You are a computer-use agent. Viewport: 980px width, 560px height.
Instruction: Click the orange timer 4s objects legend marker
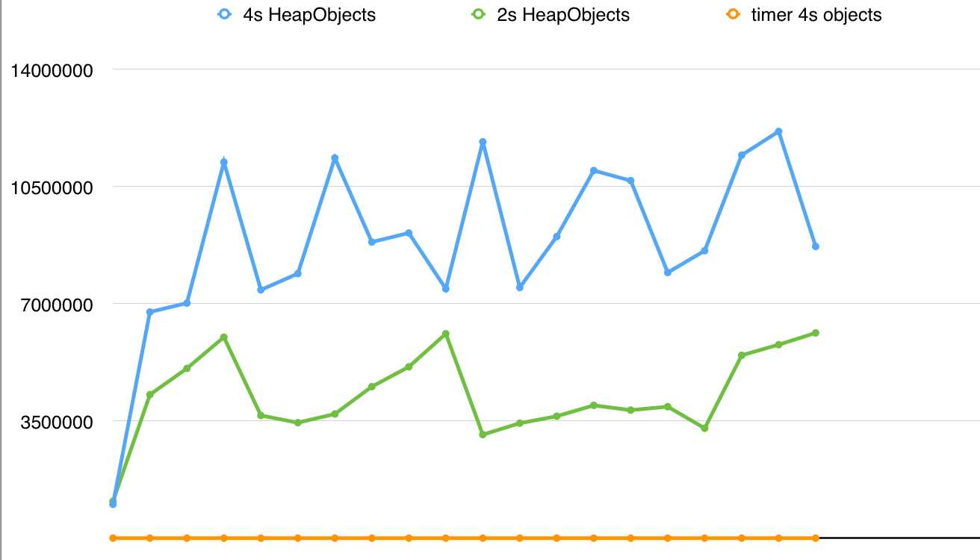[x=734, y=14]
